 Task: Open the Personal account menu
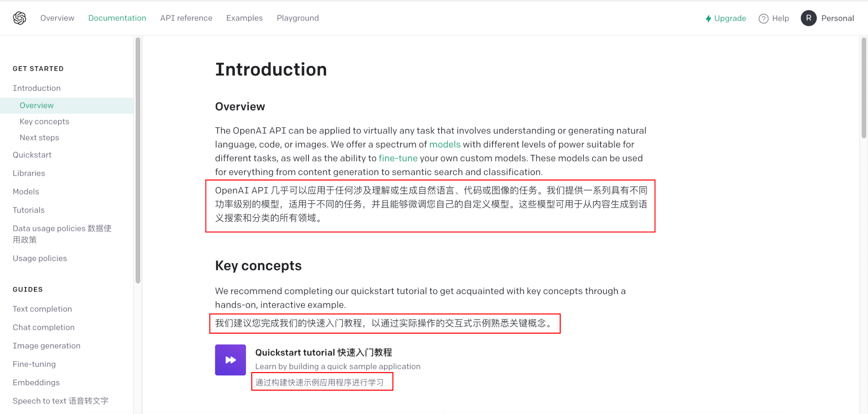837,18
